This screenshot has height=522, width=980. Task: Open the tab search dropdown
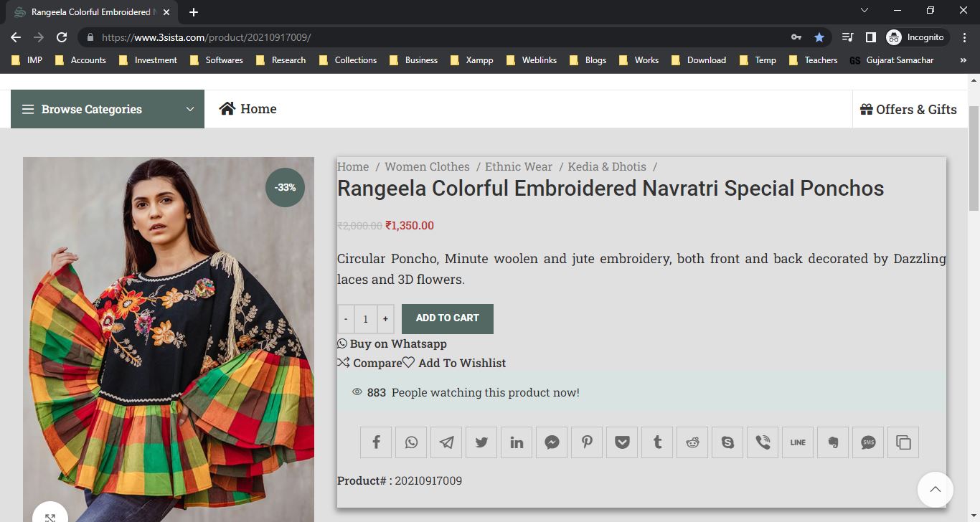(864, 10)
